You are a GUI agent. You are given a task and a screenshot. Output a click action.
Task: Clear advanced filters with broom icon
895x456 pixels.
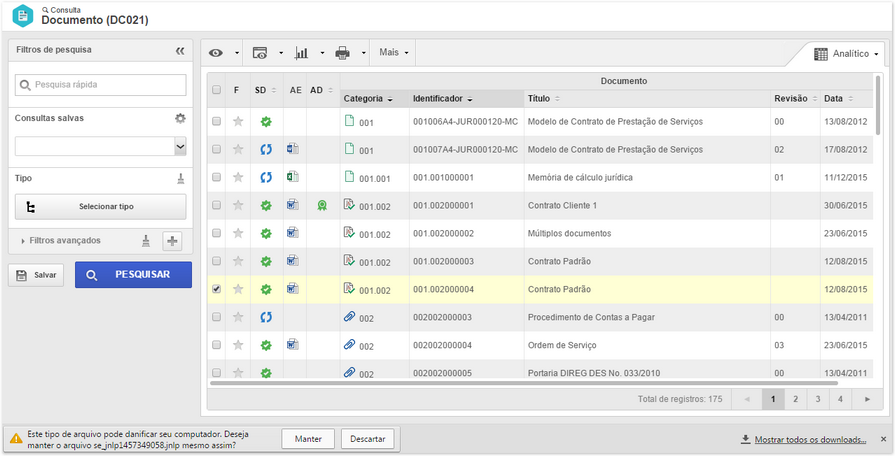point(146,241)
